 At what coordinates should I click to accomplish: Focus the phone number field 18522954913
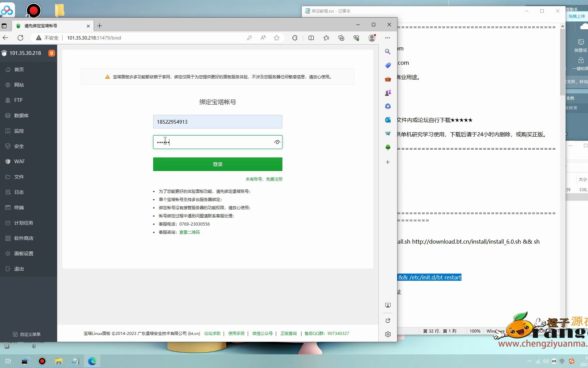pos(218,122)
